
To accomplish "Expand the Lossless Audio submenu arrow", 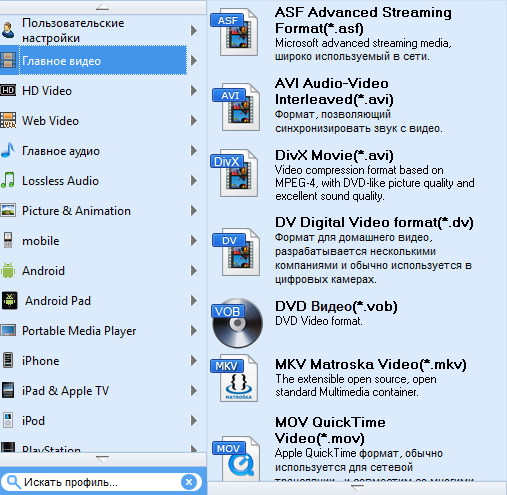I will 194,180.
